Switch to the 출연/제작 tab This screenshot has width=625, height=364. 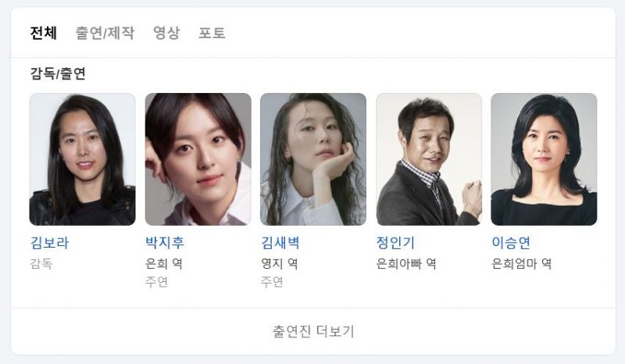pyautogui.click(x=105, y=33)
